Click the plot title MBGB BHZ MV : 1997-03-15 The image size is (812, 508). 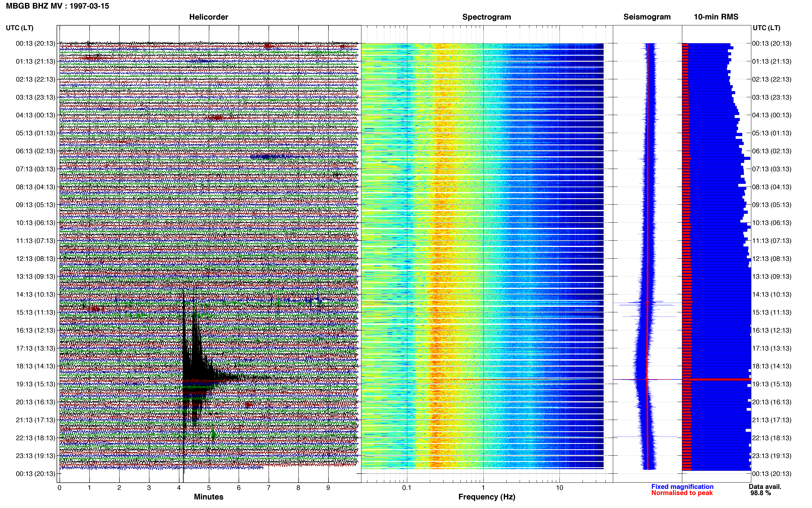coord(57,6)
